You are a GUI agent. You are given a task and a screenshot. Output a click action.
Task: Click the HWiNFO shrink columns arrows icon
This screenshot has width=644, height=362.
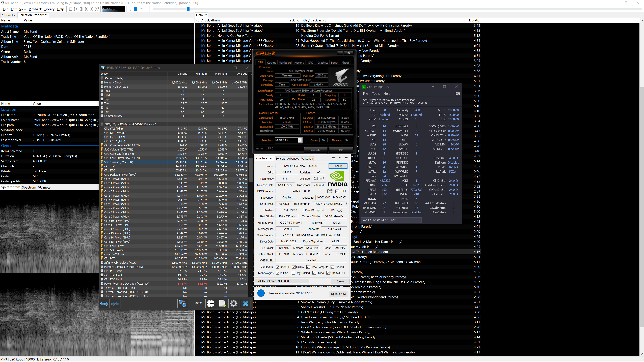point(115,304)
